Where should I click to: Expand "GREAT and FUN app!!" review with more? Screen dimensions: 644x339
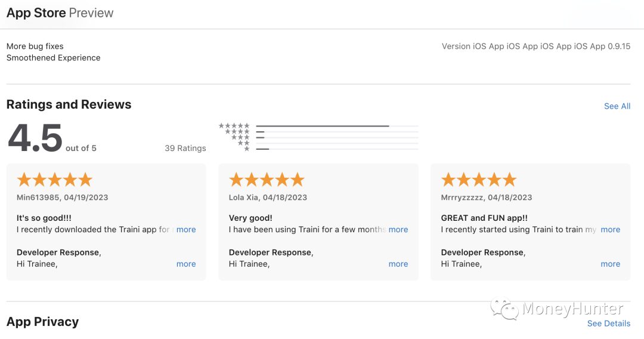611,229
